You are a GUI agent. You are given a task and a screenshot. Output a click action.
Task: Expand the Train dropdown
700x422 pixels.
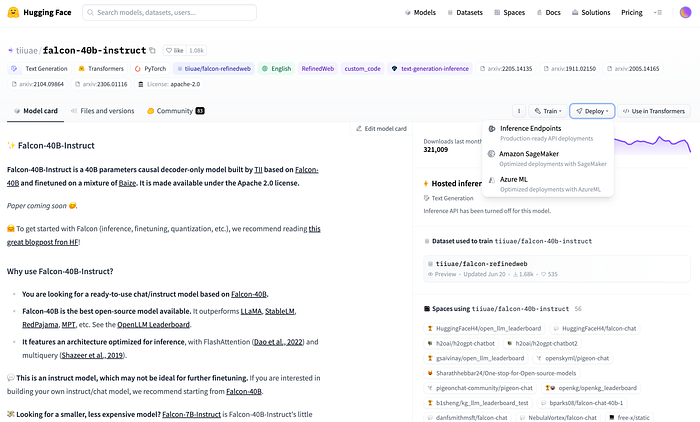548,111
